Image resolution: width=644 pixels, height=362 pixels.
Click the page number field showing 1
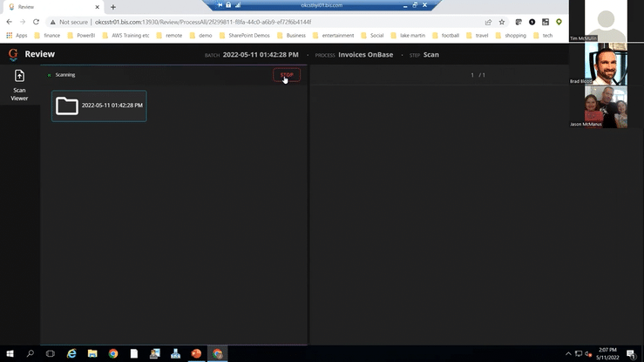[472, 75]
